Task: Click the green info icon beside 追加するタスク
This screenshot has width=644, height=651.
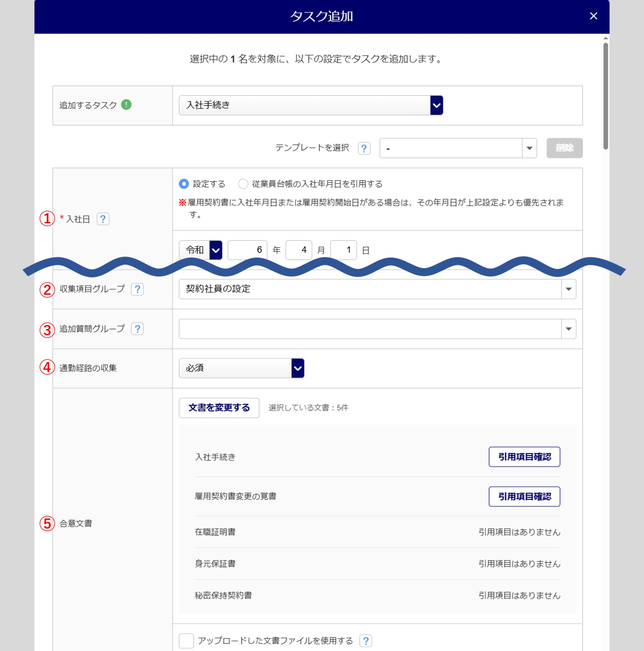Action: pos(126,105)
